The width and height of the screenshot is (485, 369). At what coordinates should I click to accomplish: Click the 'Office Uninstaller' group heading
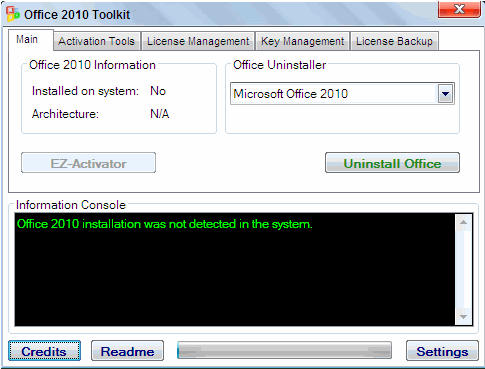tap(279, 65)
